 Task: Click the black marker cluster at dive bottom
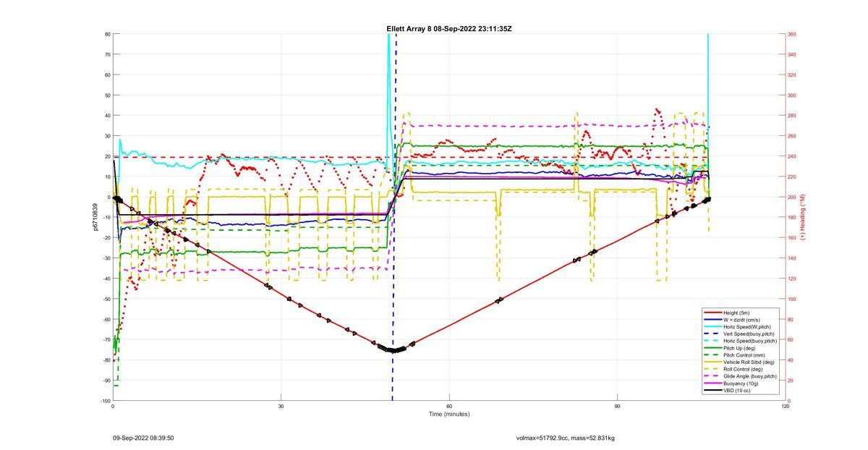click(393, 349)
